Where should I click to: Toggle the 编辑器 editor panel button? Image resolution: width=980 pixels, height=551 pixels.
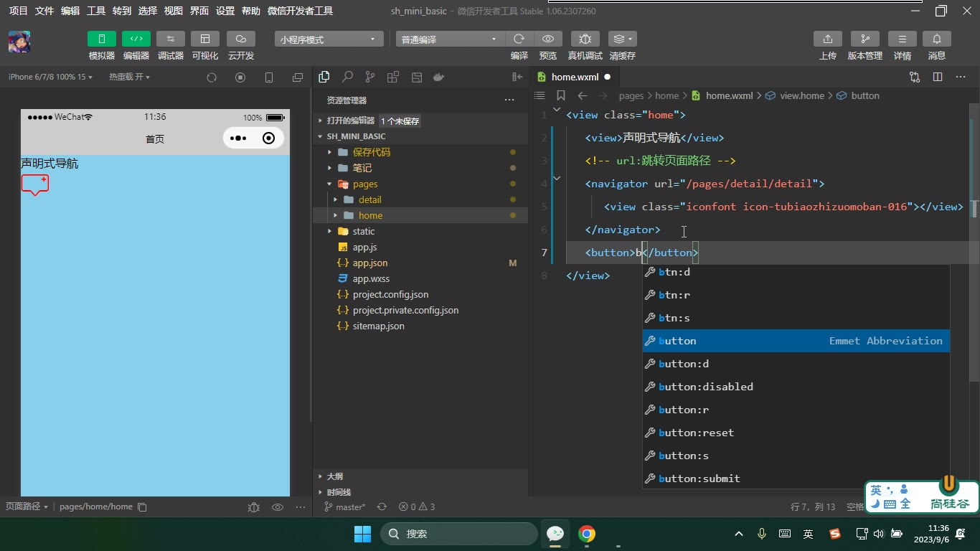point(136,39)
